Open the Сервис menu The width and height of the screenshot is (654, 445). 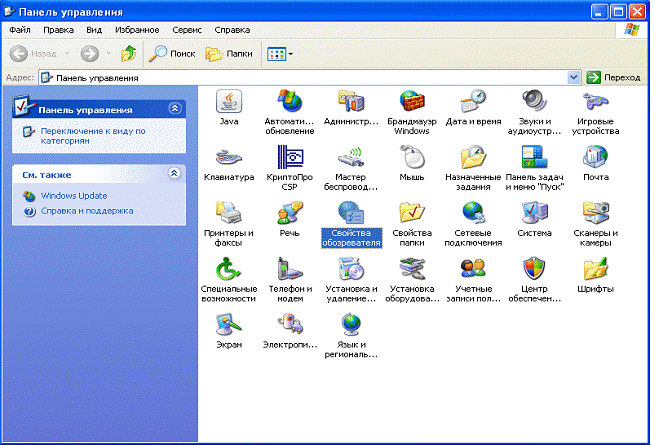click(x=187, y=30)
